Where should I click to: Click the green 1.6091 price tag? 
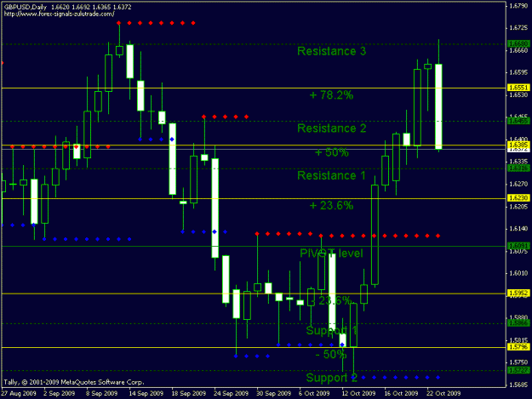tap(518, 246)
